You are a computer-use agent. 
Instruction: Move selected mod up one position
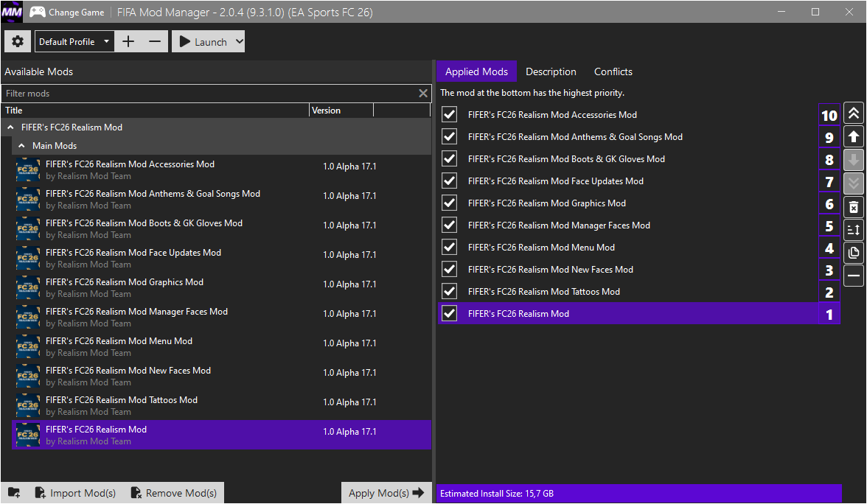(x=854, y=137)
